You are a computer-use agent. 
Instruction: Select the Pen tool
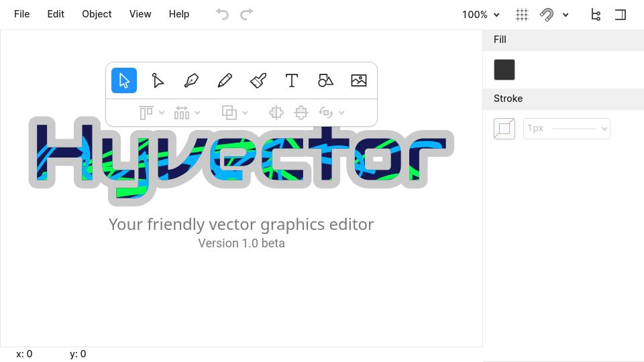click(x=191, y=80)
